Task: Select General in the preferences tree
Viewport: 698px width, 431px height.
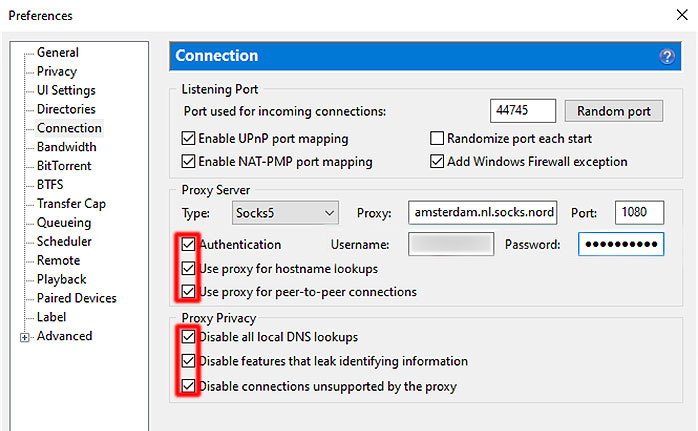Action: [x=57, y=53]
